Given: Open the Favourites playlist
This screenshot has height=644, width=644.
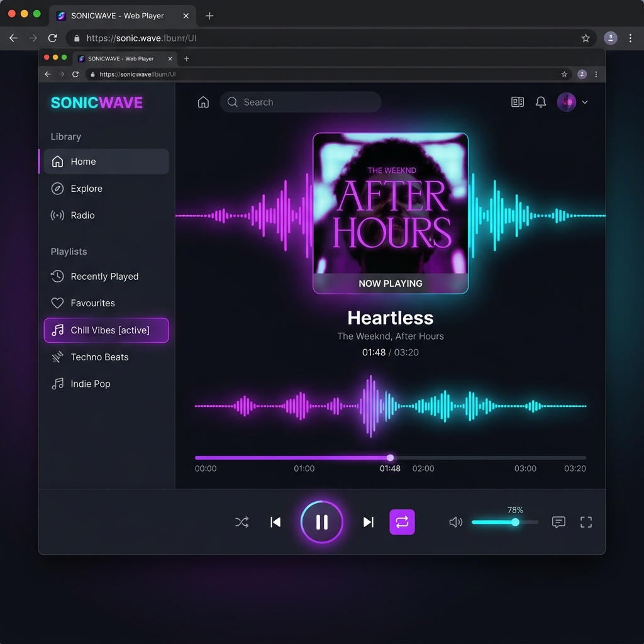Looking at the screenshot, I should point(106,303).
